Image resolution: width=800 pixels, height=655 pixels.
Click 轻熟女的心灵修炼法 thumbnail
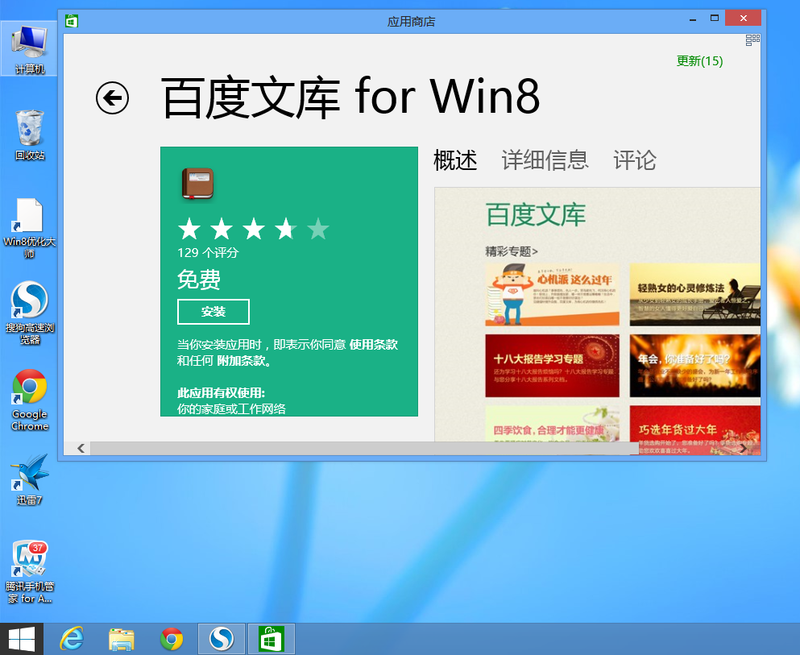[x=695, y=294]
